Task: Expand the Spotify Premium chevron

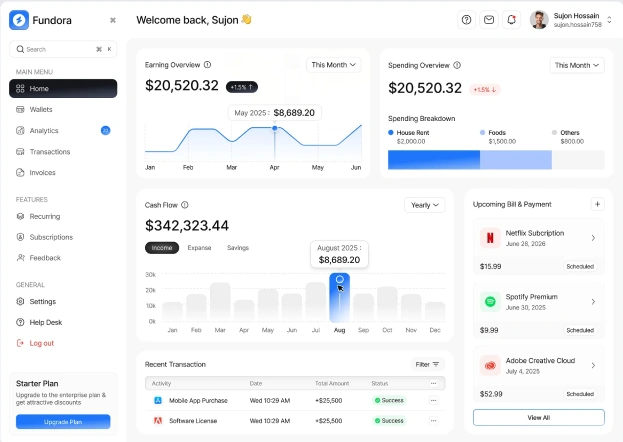Action: pyautogui.click(x=593, y=302)
